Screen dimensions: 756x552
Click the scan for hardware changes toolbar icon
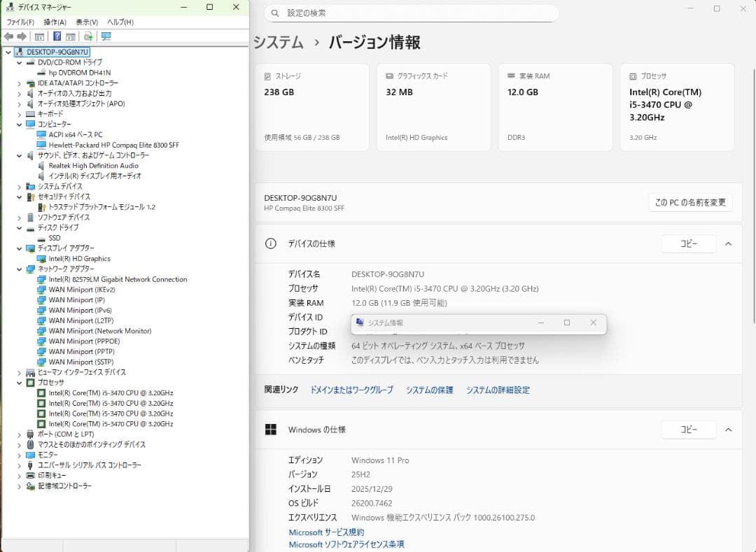tap(86, 36)
